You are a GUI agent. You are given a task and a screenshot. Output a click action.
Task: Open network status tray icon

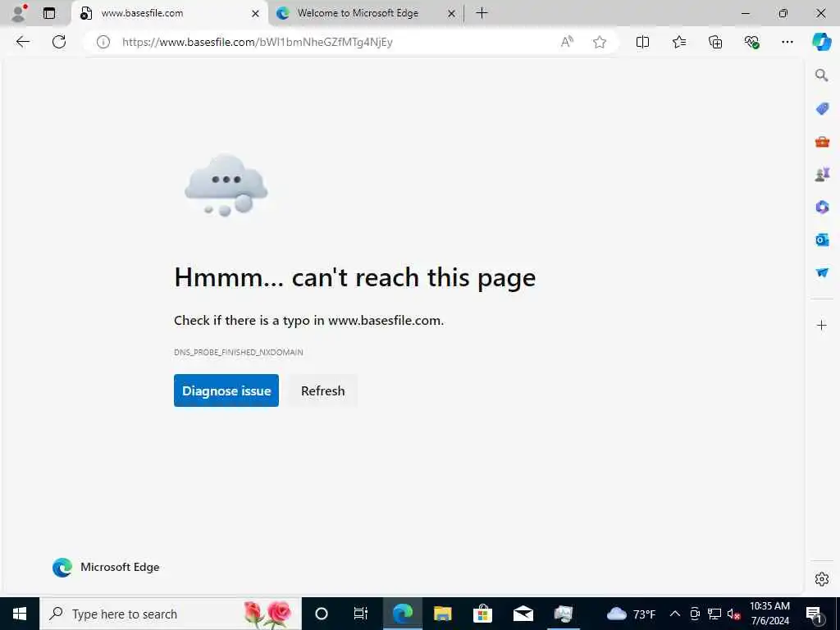(714, 614)
